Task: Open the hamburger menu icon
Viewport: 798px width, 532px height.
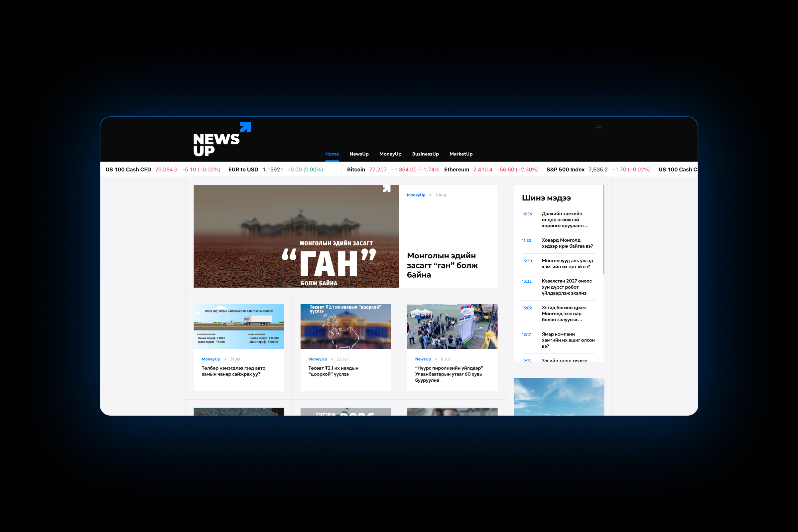Action: tap(599, 127)
